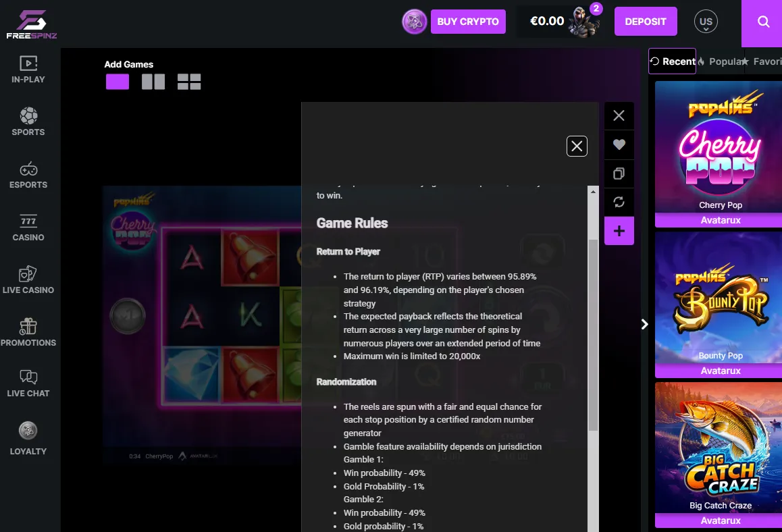Click scrollbar up arrow in Game Rules
Image resolution: width=782 pixels, height=532 pixels.
(593, 192)
